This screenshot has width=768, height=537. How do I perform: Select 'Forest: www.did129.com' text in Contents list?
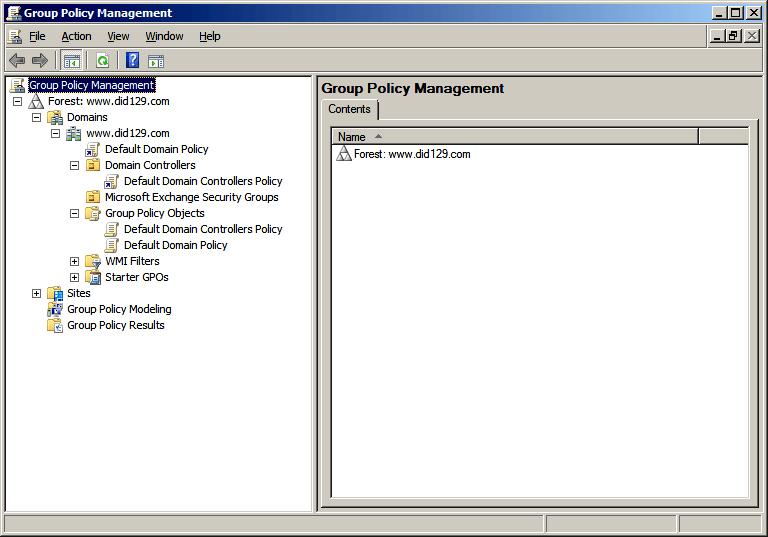(x=412, y=154)
